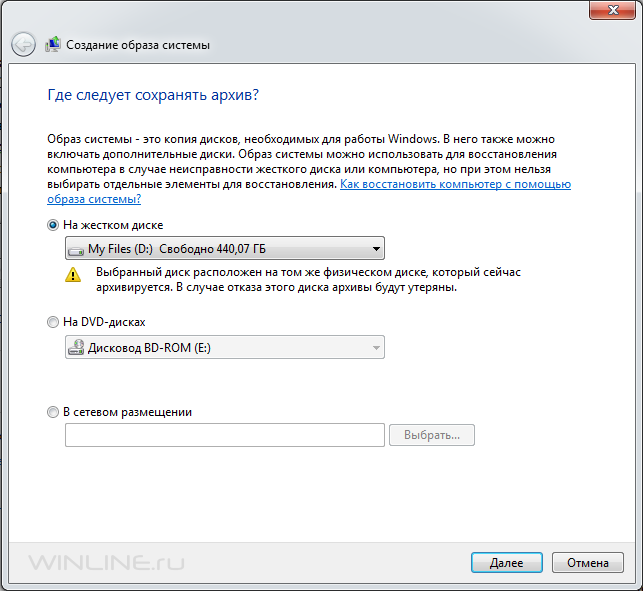The width and height of the screenshot is (643, 591).
Task: Click the back arrow button
Action: (x=23, y=44)
